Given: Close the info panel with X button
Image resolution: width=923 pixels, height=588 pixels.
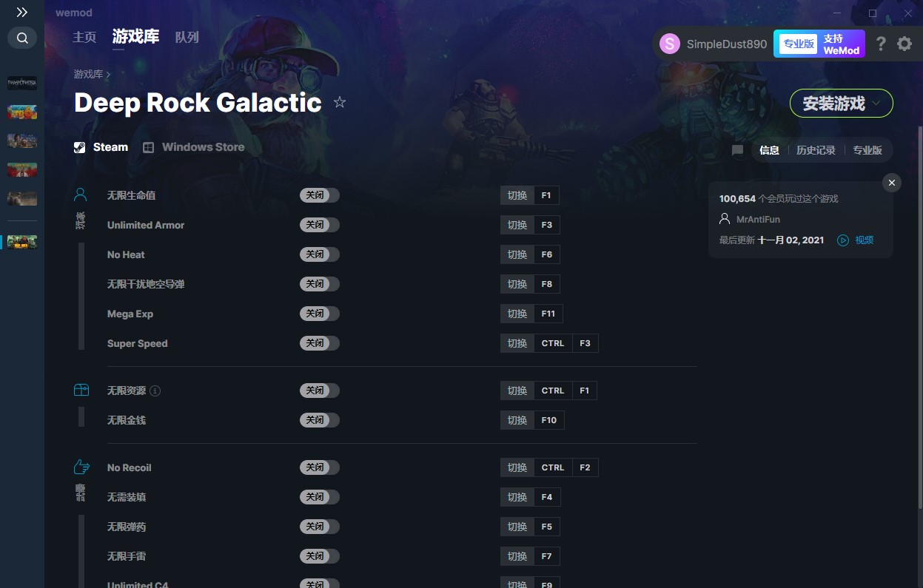Looking at the screenshot, I should tap(892, 183).
